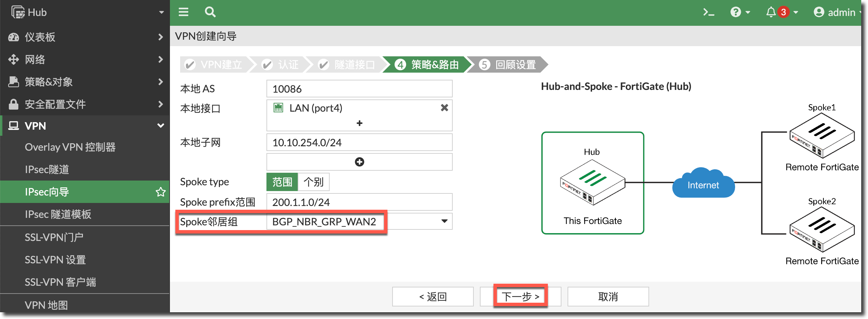Click the 本地 AS input field
The height and width of the screenshot is (319, 868).
(x=359, y=89)
